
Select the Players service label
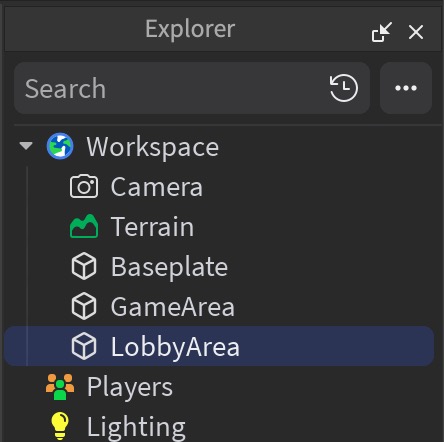tap(130, 387)
